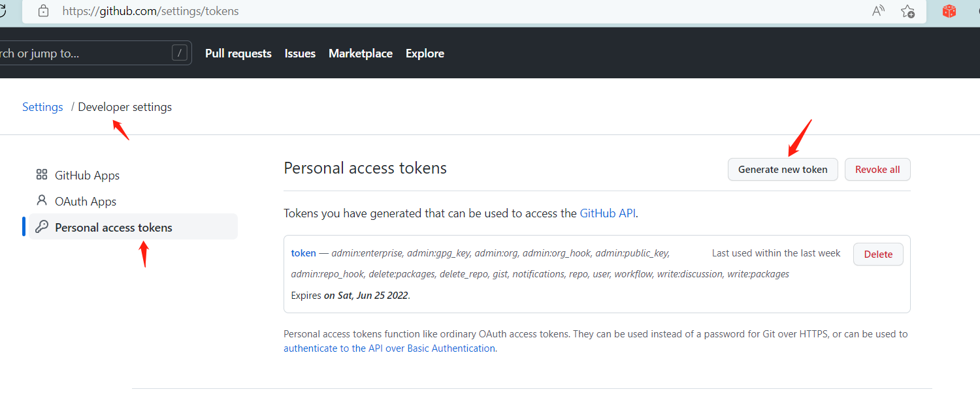Open the token name link

(304, 253)
